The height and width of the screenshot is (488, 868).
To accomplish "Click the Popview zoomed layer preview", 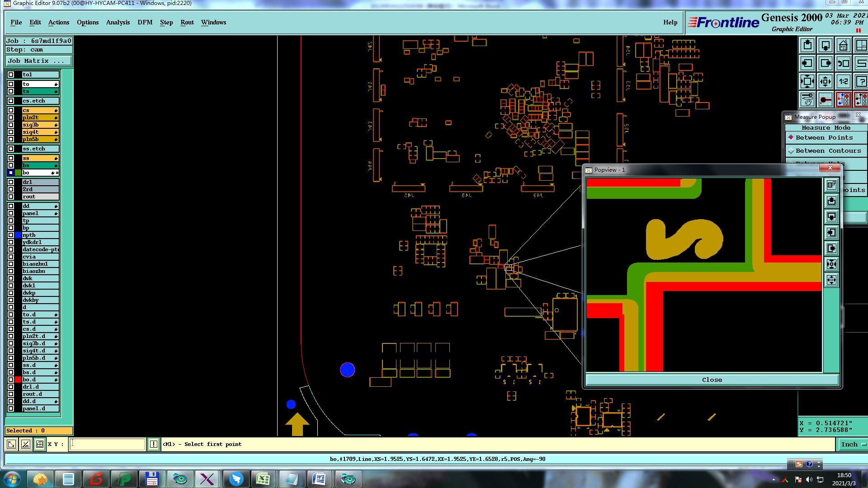I will 704,275.
